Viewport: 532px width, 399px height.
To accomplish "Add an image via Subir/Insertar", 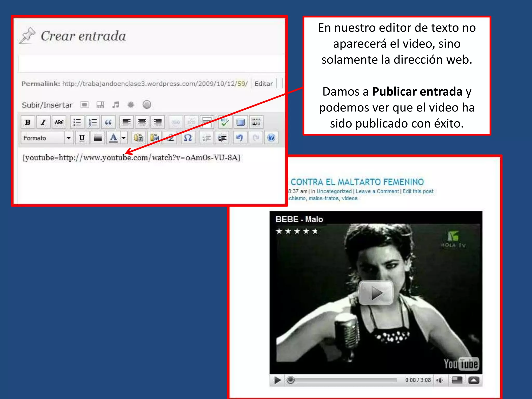I will coord(84,105).
